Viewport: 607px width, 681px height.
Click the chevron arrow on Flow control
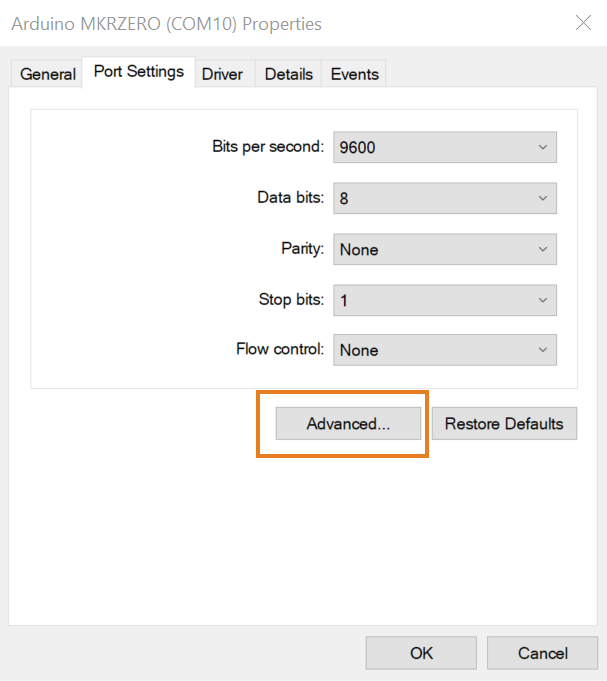543,350
